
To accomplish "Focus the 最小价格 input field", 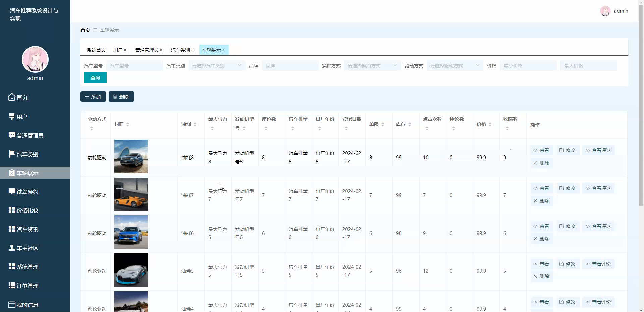I will click(x=528, y=66).
